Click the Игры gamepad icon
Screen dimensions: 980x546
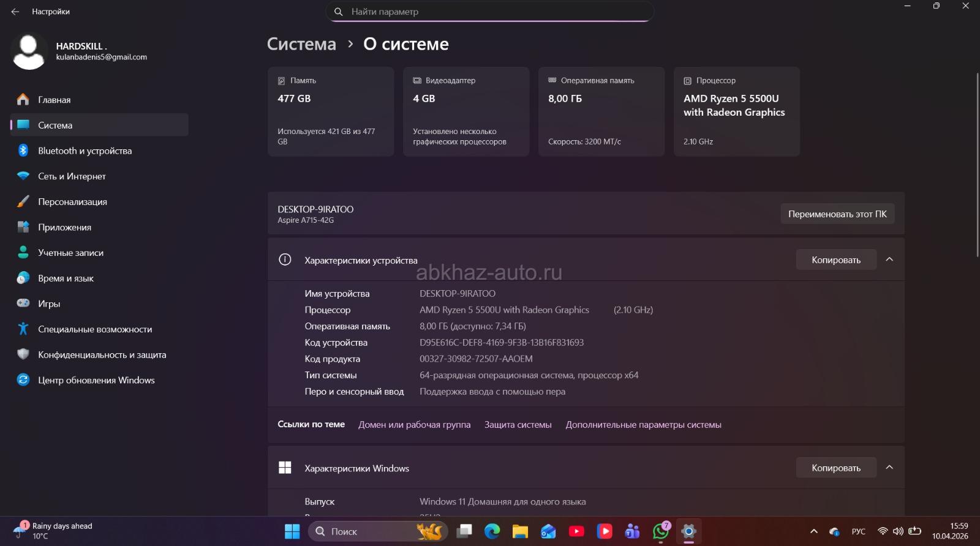pos(23,304)
